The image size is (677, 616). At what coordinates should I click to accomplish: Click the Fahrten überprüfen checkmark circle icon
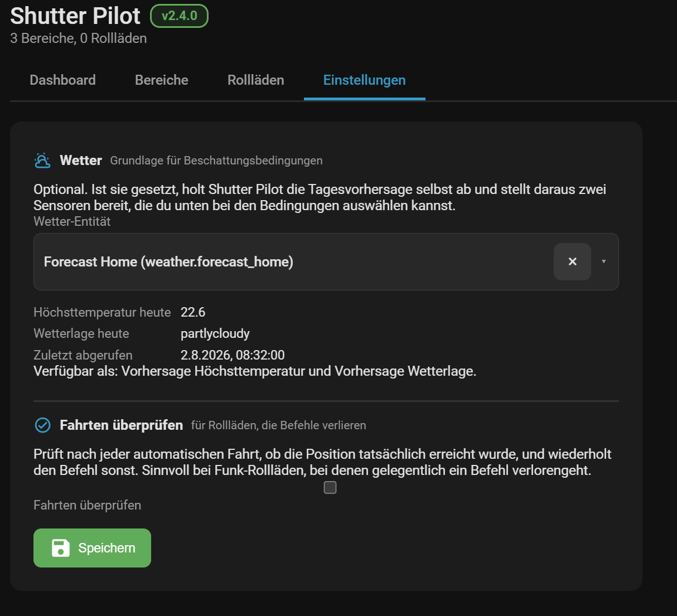[x=42, y=425]
